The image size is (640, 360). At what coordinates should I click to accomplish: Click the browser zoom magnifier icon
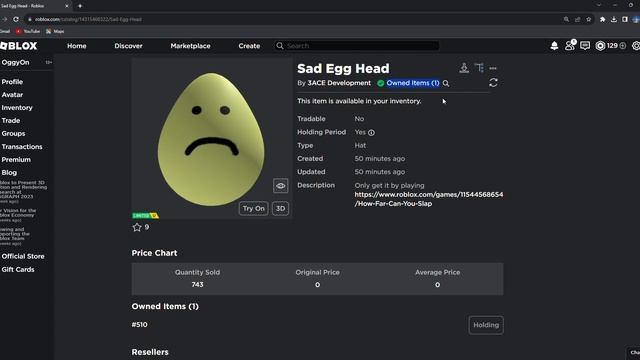(x=566, y=19)
